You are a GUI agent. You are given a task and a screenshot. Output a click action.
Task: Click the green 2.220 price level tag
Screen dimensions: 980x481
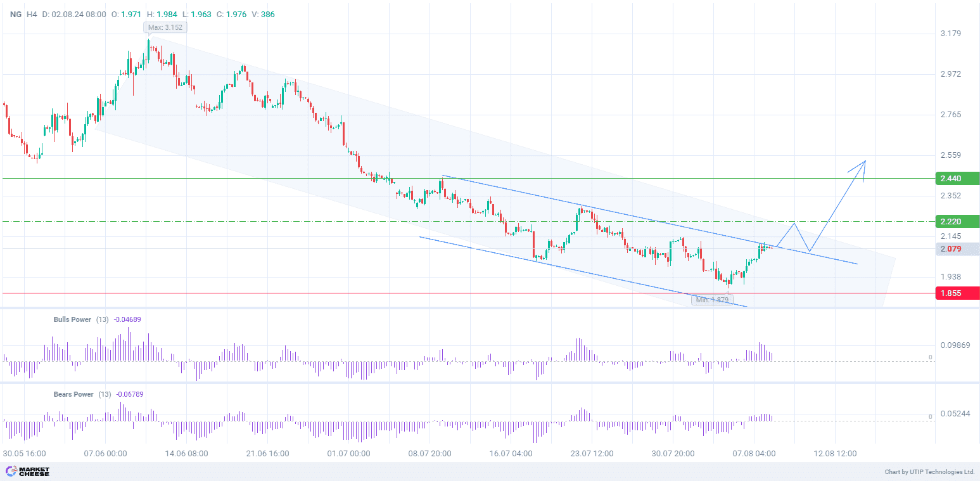pos(957,221)
